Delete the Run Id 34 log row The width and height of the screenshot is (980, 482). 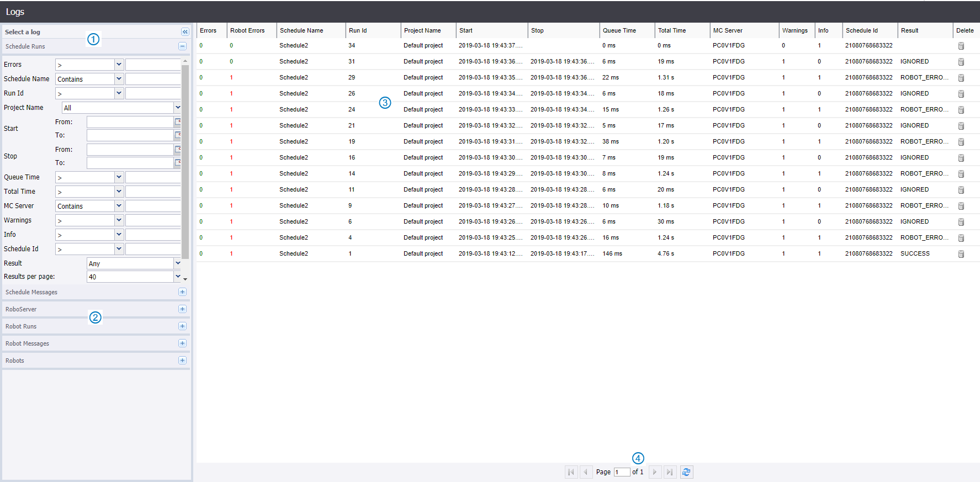961,46
